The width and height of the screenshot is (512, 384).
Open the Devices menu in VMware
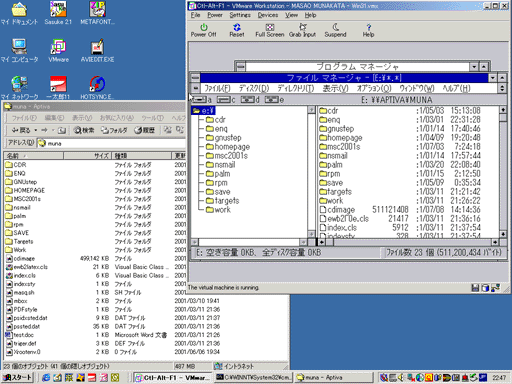[268, 15]
